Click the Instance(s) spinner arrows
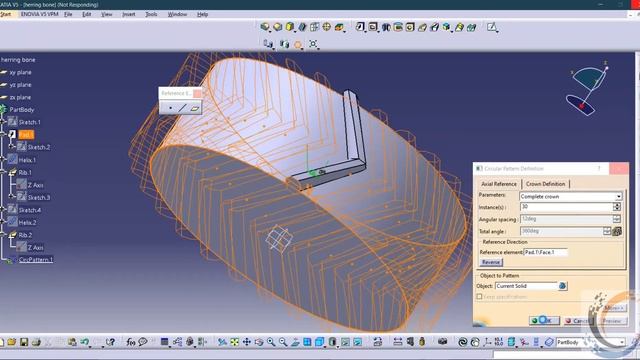This screenshot has width=640, height=360. [617, 207]
